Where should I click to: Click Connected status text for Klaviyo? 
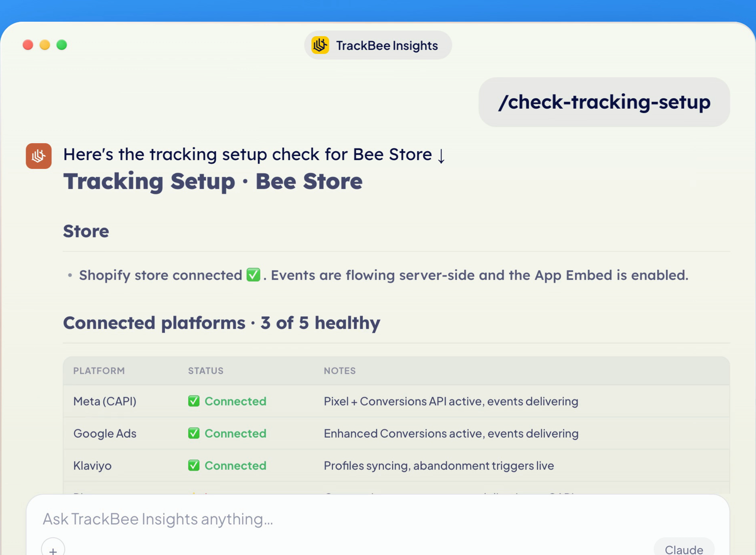235,466
